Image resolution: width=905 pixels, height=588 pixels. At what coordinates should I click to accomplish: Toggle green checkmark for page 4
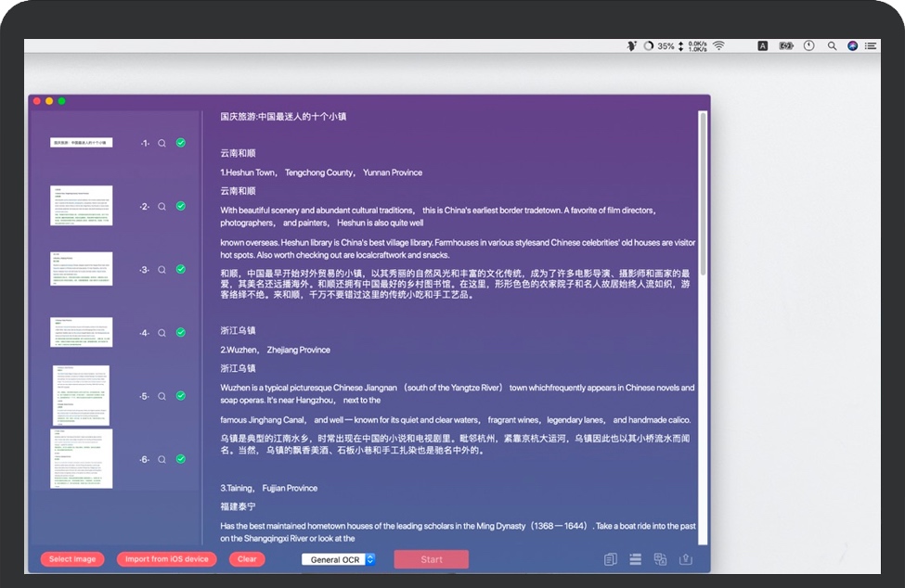pos(181,332)
